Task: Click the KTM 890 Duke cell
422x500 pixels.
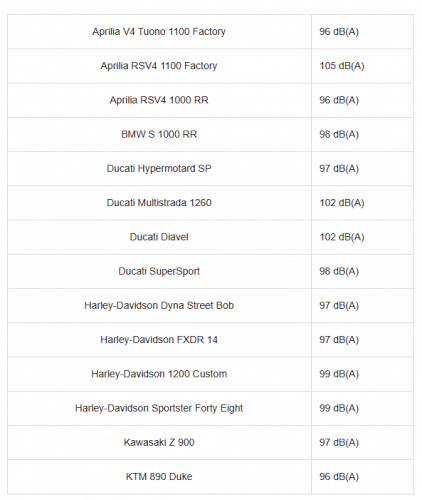Action: (159, 477)
